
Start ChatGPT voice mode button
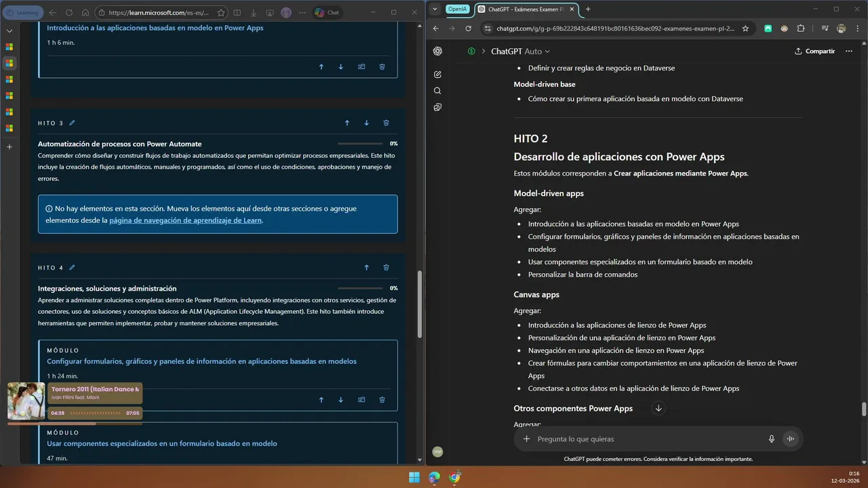pos(790,439)
